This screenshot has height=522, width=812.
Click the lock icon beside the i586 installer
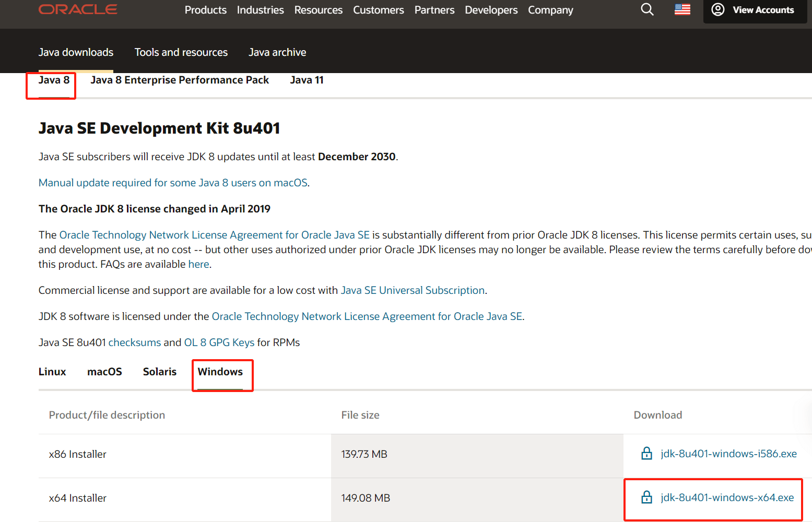pyautogui.click(x=646, y=454)
